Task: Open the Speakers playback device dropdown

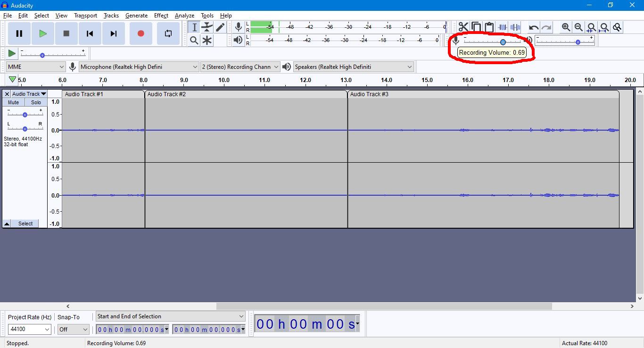Action: click(354, 67)
